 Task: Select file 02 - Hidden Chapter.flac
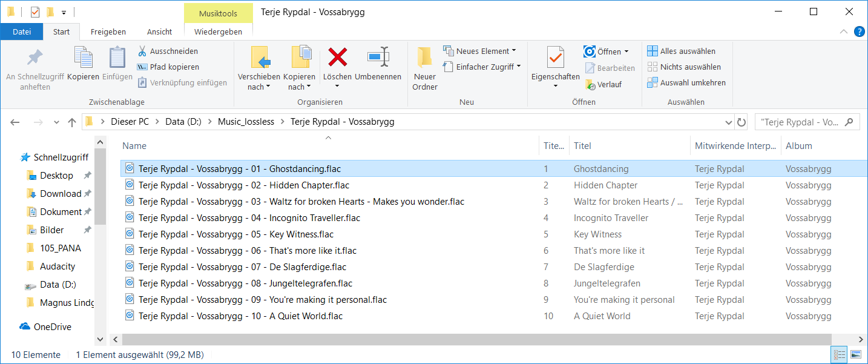coord(244,185)
